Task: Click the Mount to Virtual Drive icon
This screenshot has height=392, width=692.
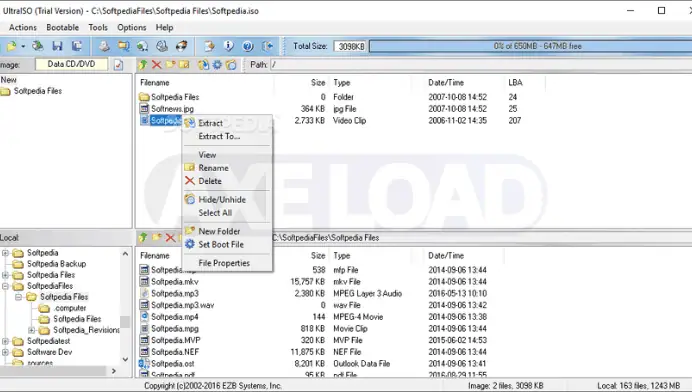Action: click(162, 46)
